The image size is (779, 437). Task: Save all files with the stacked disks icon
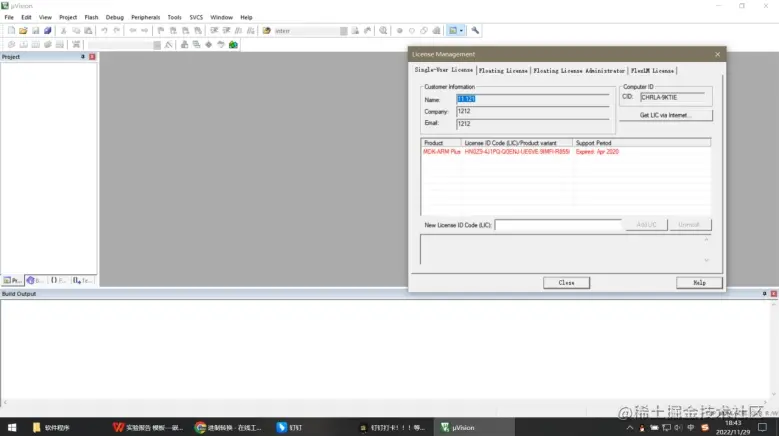point(48,31)
